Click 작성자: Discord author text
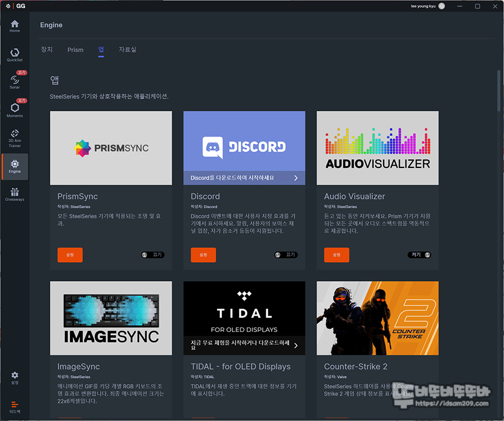 pos(204,207)
